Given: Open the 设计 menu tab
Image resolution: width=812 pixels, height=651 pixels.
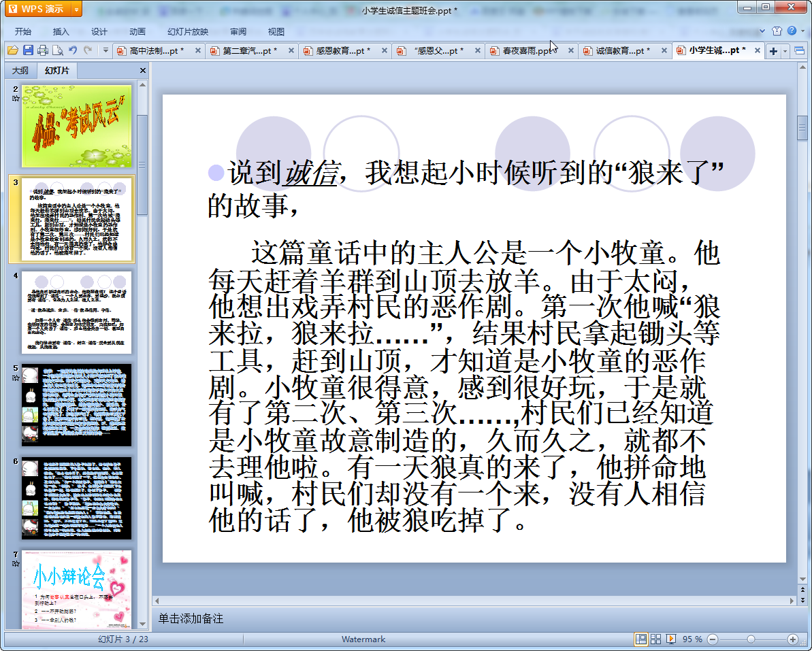Looking at the screenshot, I should pyautogui.click(x=99, y=31).
